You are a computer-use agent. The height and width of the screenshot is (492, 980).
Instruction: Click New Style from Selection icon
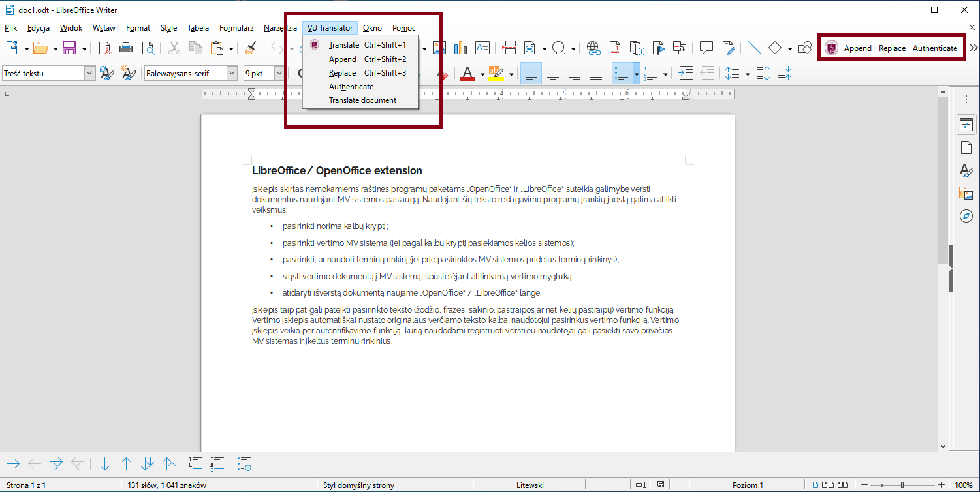[x=129, y=73]
